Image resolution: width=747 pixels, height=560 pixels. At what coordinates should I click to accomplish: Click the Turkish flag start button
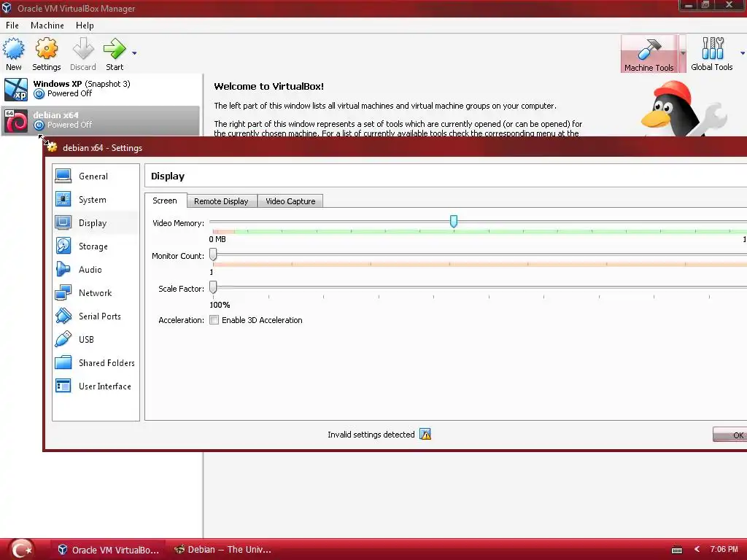pos(22,550)
